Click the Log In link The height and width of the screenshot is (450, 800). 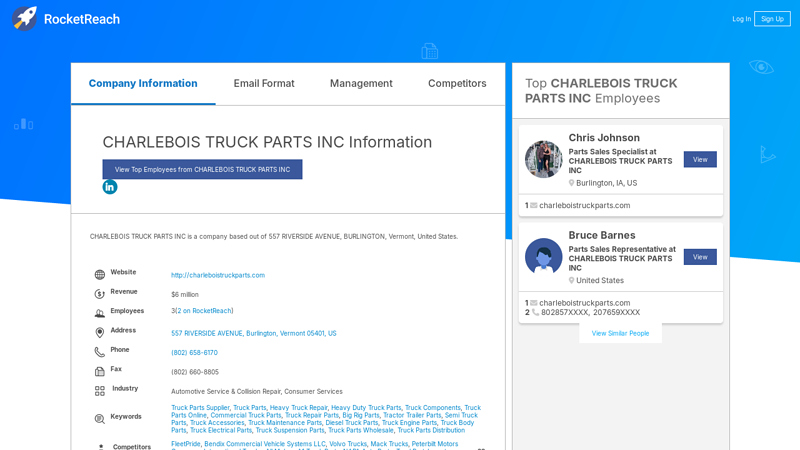(x=741, y=19)
